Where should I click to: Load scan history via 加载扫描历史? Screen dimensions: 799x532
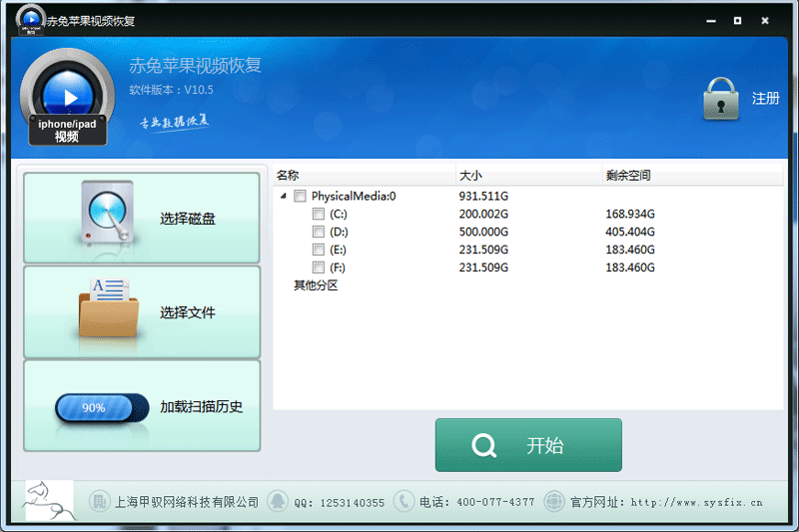click(x=142, y=406)
